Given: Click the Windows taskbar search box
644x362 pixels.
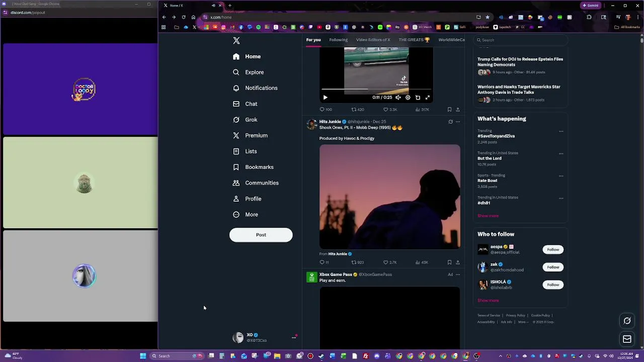Looking at the screenshot, I should (177, 356).
